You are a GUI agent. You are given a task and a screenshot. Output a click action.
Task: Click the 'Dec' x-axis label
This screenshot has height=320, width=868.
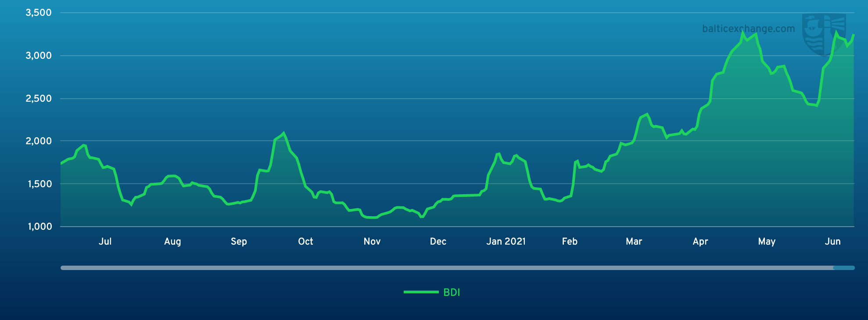pos(438,242)
